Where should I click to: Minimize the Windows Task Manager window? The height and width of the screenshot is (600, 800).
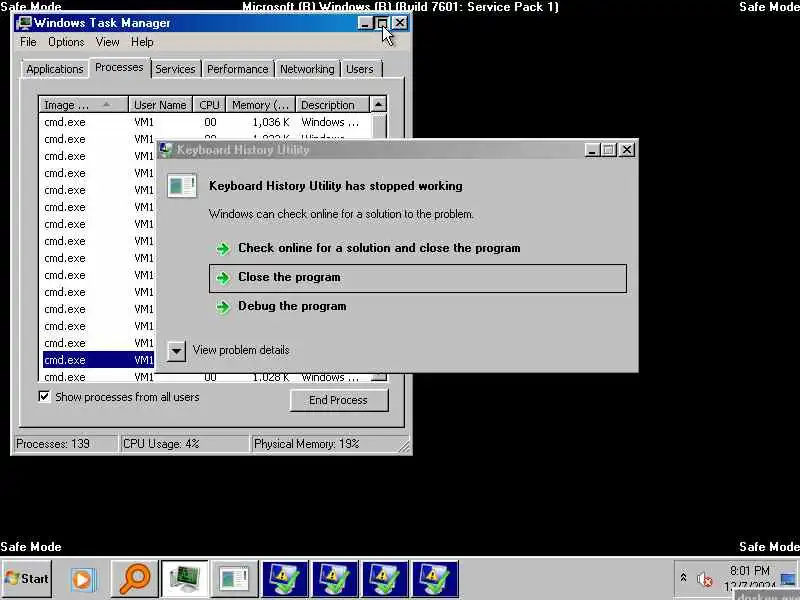pos(364,23)
